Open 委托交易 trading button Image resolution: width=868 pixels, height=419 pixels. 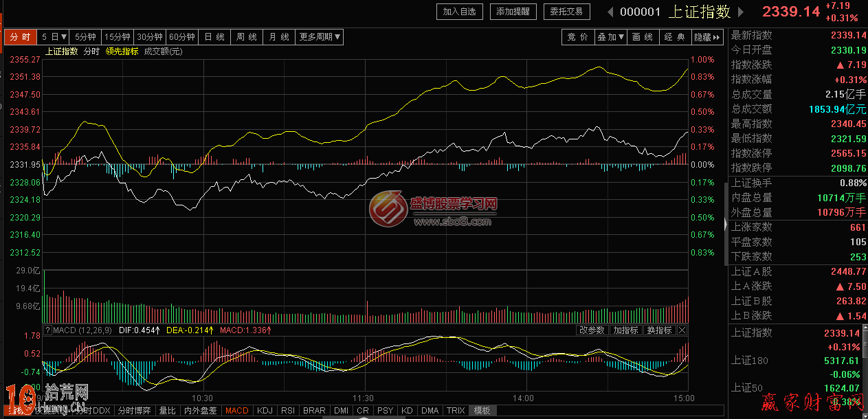567,12
